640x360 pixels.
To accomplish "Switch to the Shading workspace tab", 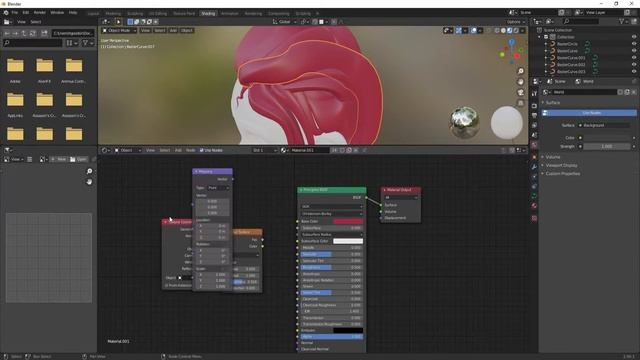I will [x=208, y=13].
